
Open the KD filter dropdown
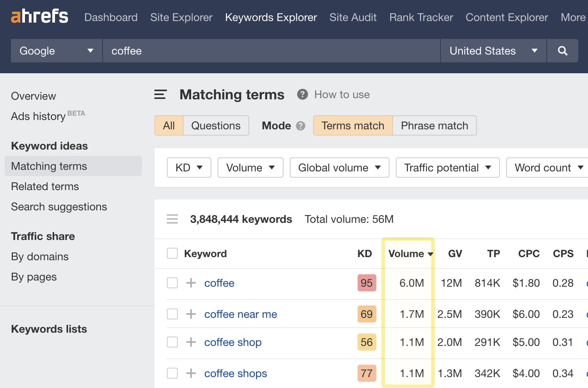tap(189, 168)
